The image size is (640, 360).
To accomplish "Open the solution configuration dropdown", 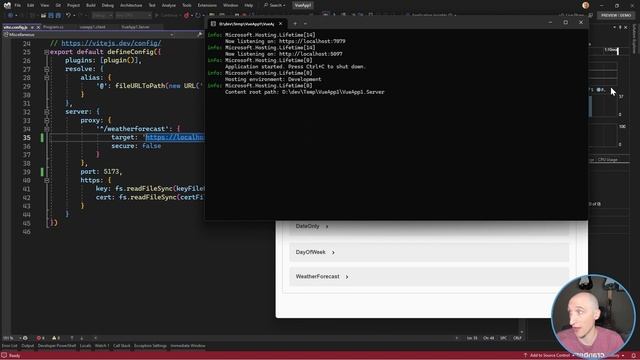I will tap(102, 16).
